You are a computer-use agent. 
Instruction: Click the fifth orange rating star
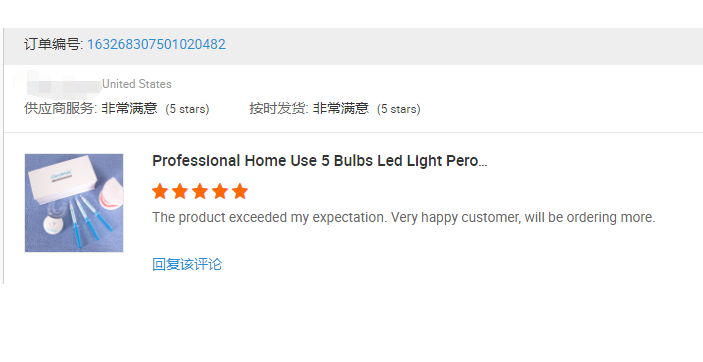pos(240,191)
